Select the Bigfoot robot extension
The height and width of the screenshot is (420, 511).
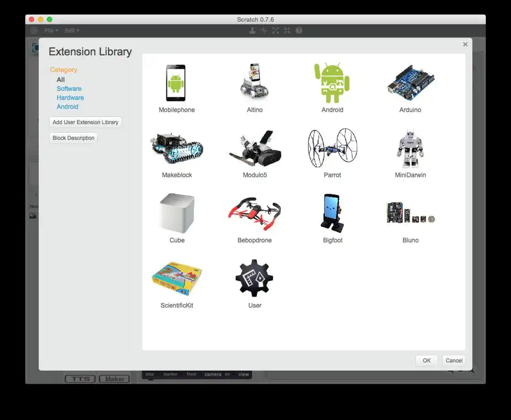(332, 213)
